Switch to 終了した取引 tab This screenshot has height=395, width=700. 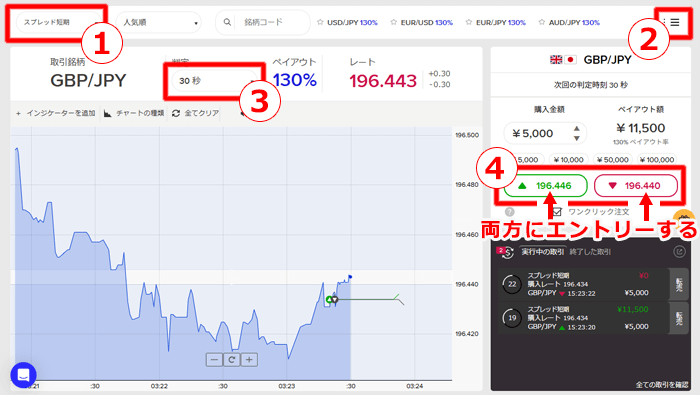[590, 252]
